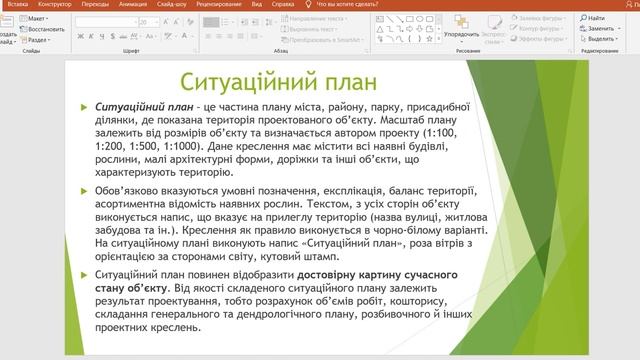
Task: Switch to the Рецензирование tab
Action: (x=219, y=4)
